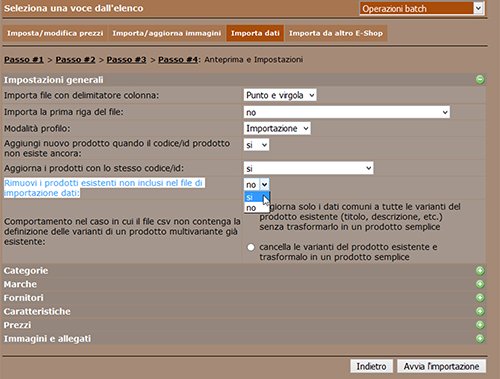Viewport: 500px width, 379px height.
Task: Click the Immagini e allegati header text
Action: pos(47,339)
